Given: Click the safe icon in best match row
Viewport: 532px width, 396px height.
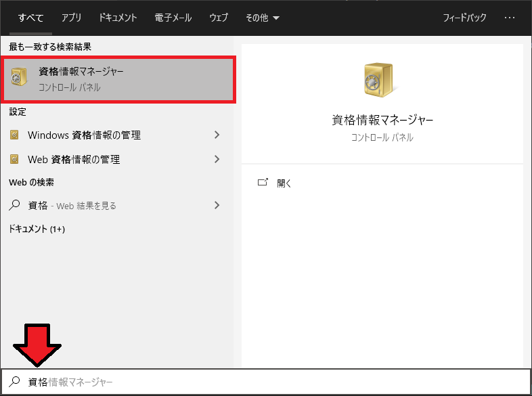Looking at the screenshot, I should (x=19, y=76).
